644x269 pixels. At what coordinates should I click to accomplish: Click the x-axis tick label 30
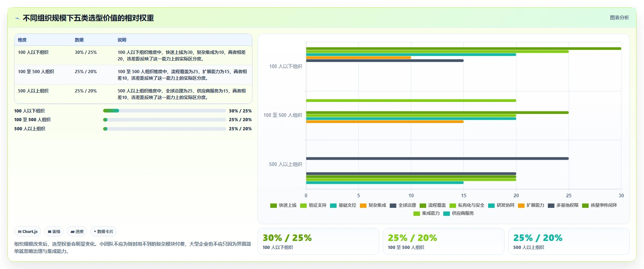621,195
